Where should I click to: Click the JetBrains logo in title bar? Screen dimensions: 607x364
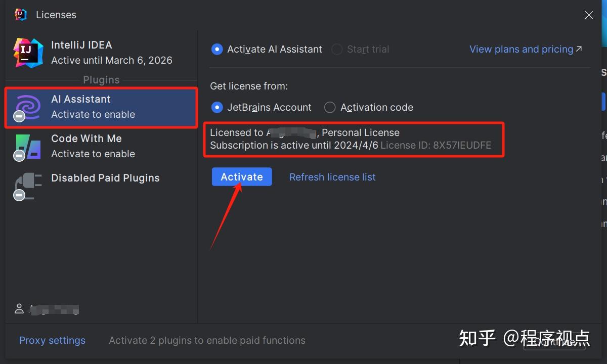pos(21,15)
